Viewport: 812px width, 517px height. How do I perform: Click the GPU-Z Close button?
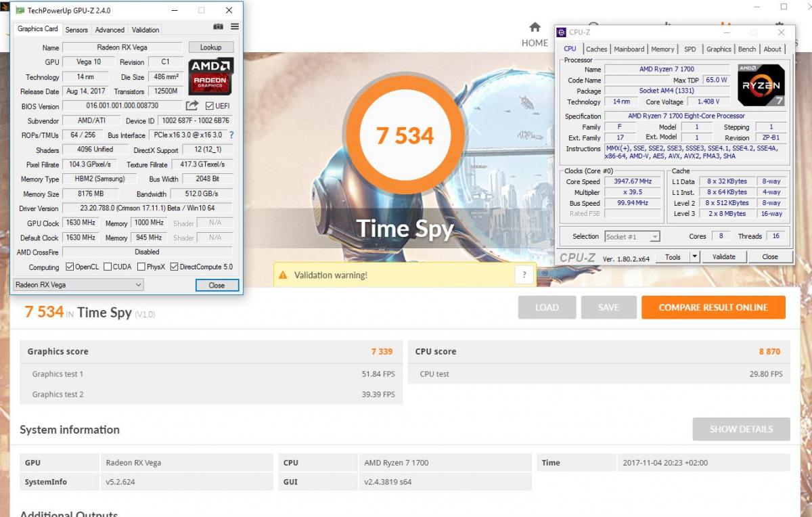pos(217,285)
